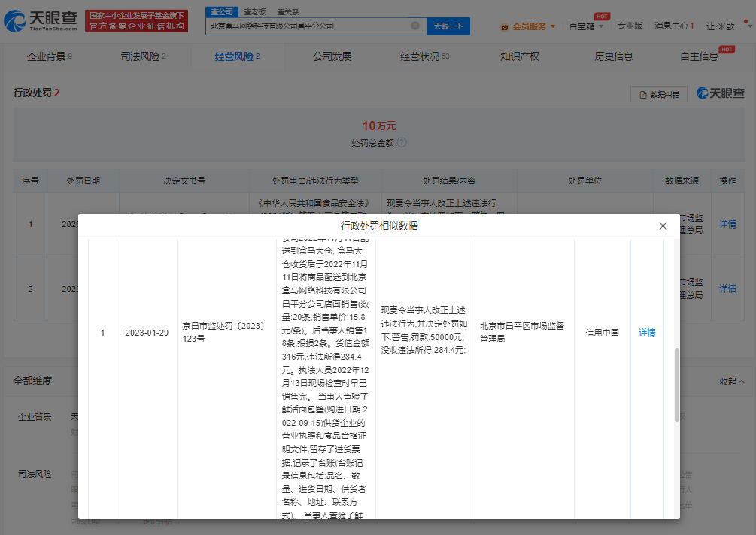
Task: Click the 数据纠错 button
Action: (659, 95)
